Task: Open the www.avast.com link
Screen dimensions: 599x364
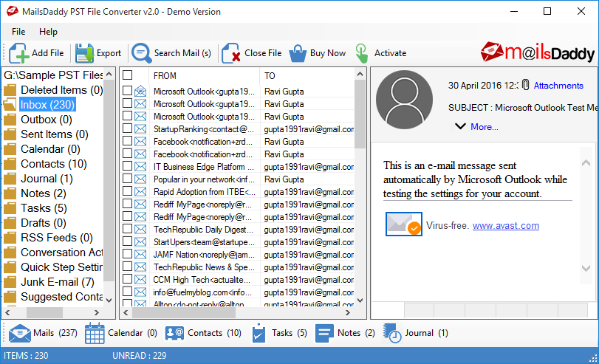Action: pos(505,226)
